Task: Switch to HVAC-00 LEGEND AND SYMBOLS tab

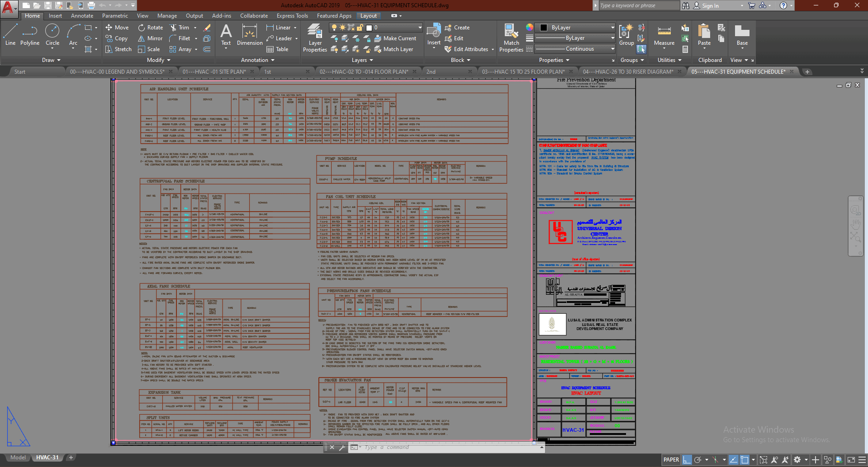Action: (x=117, y=72)
